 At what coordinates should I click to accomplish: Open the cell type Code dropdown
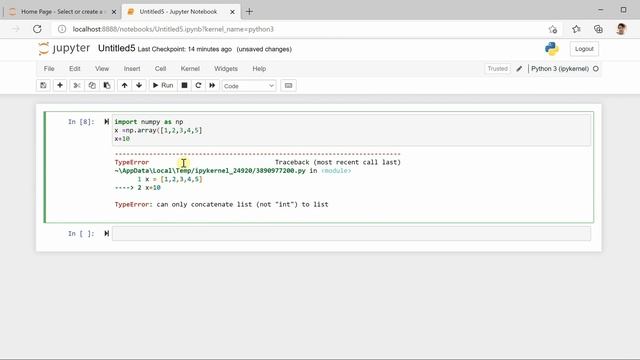[x=249, y=86]
